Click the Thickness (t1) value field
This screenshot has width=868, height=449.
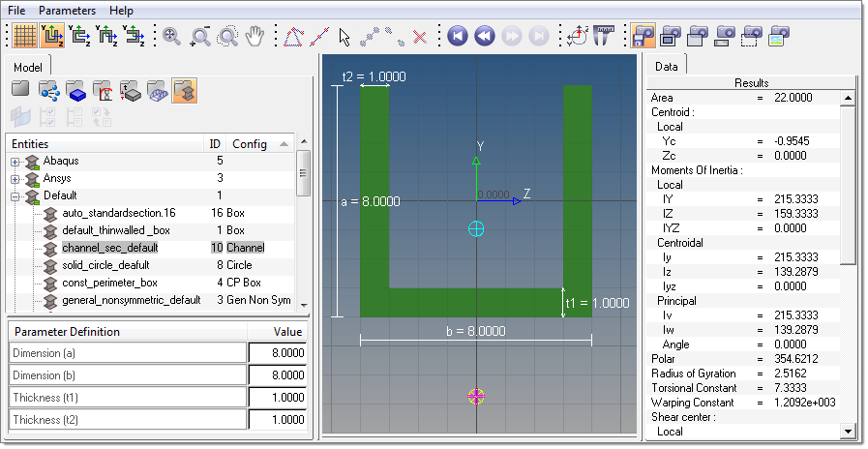277,398
